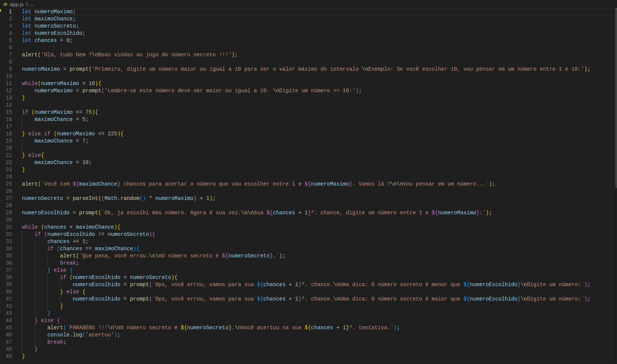Expand the breadcrumb ellipsis after app.js
This screenshot has width=617, height=364.
32,4
